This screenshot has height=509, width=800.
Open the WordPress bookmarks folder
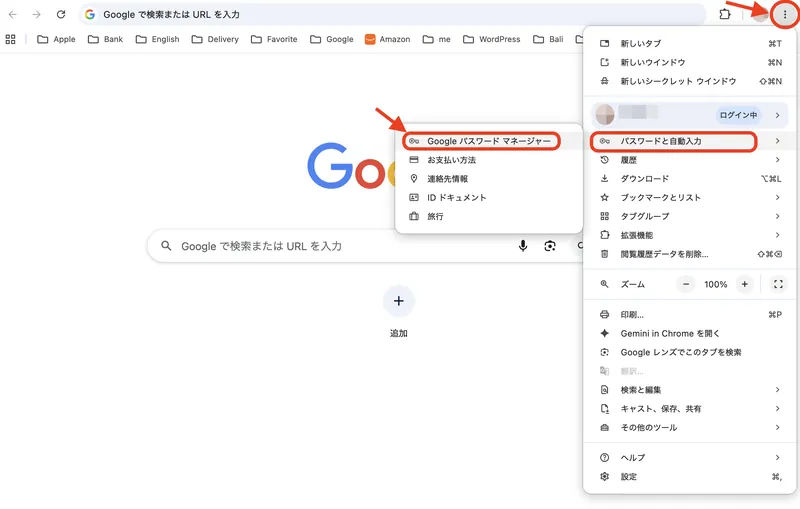(x=492, y=39)
